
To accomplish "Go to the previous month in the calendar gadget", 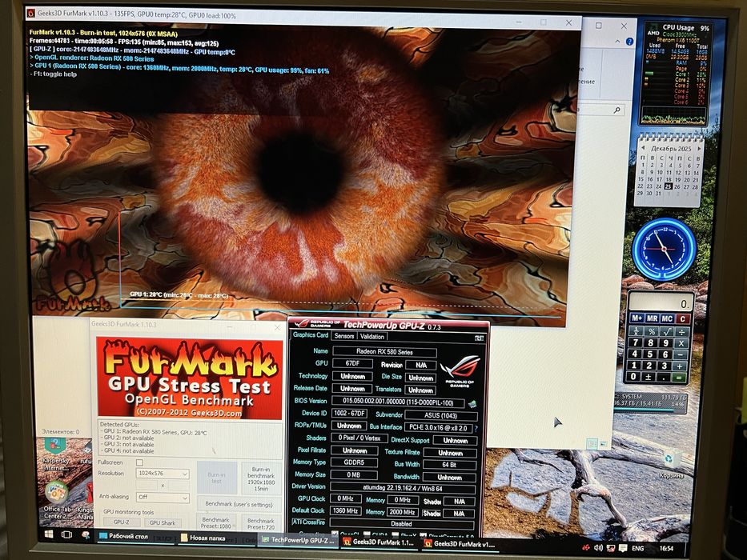I will [x=643, y=148].
